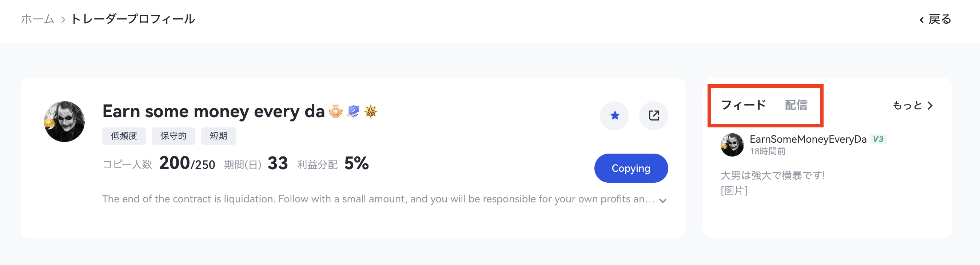
Task: Click the gold ship wheel badge
Action: point(371,111)
